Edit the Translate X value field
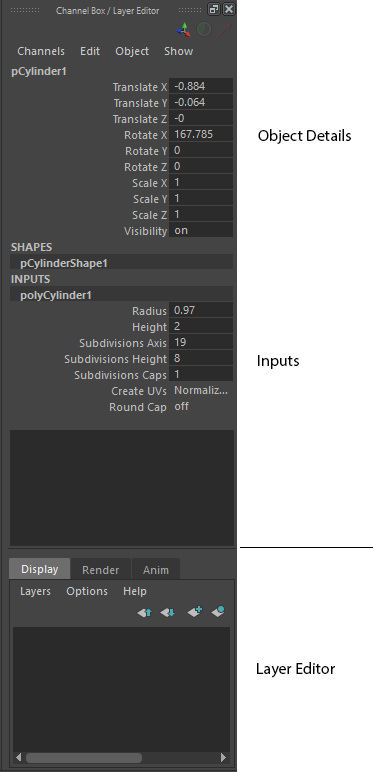 [x=201, y=86]
